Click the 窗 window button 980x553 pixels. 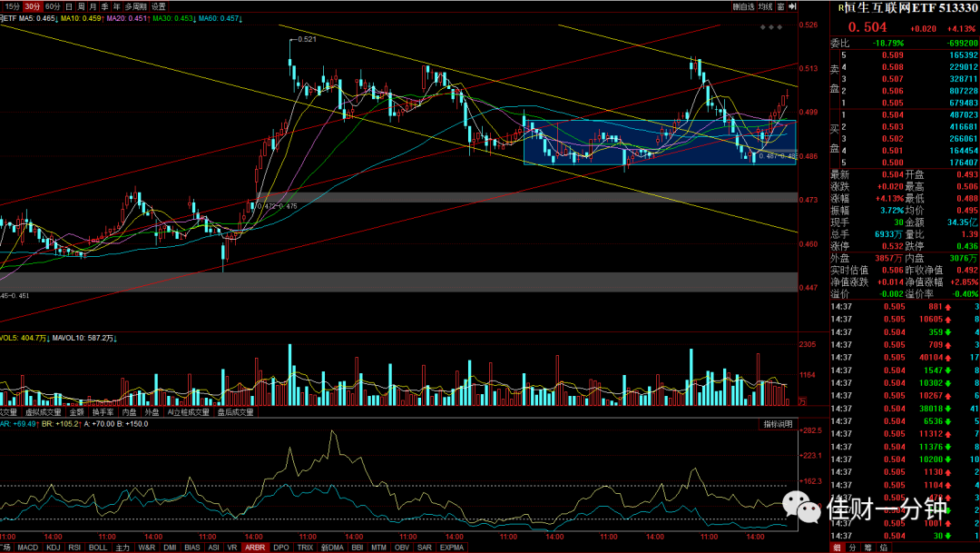[781, 6]
